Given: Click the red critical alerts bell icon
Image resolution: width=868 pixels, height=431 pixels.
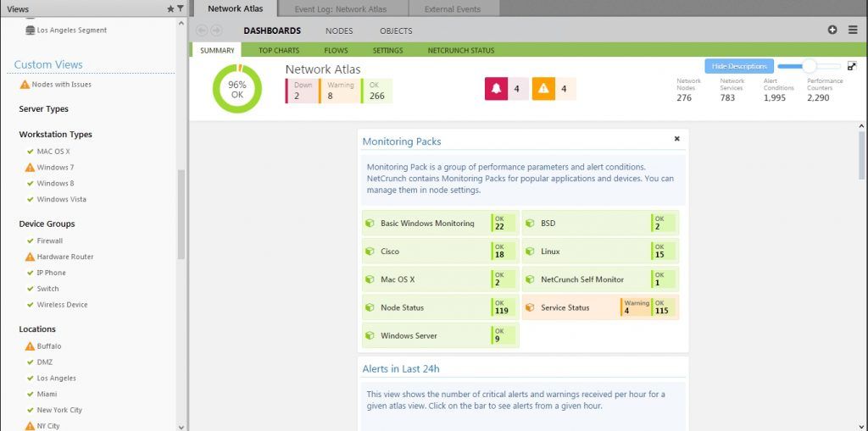Looking at the screenshot, I should [497, 89].
